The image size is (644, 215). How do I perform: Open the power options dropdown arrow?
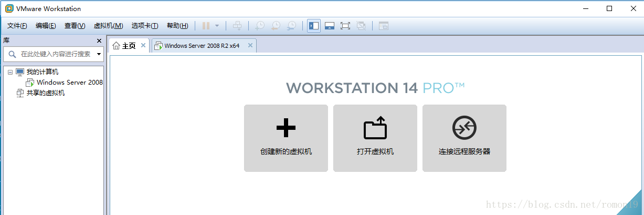pyautogui.click(x=217, y=26)
